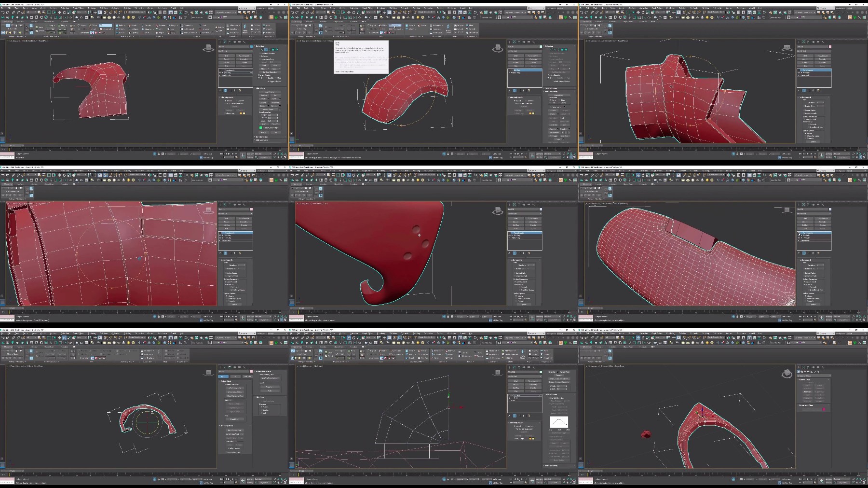This screenshot has height=488, width=868.
Task: Click Configure Modifier Sets in hook-shaped mesh screenshot
Action: click(x=240, y=90)
